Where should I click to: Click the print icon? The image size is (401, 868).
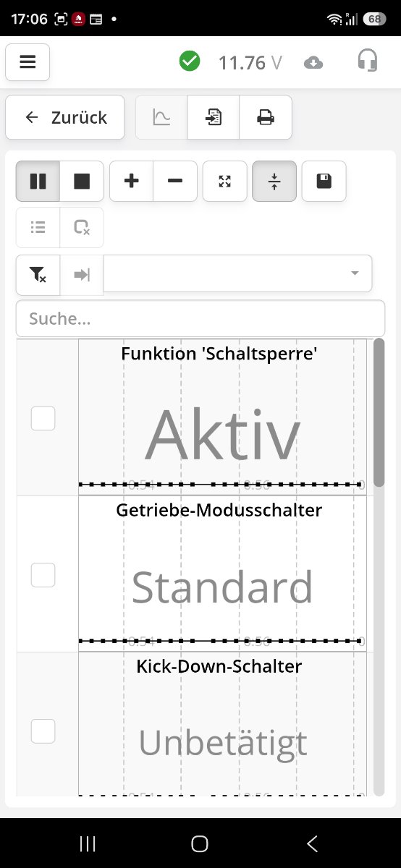[266, 117]
